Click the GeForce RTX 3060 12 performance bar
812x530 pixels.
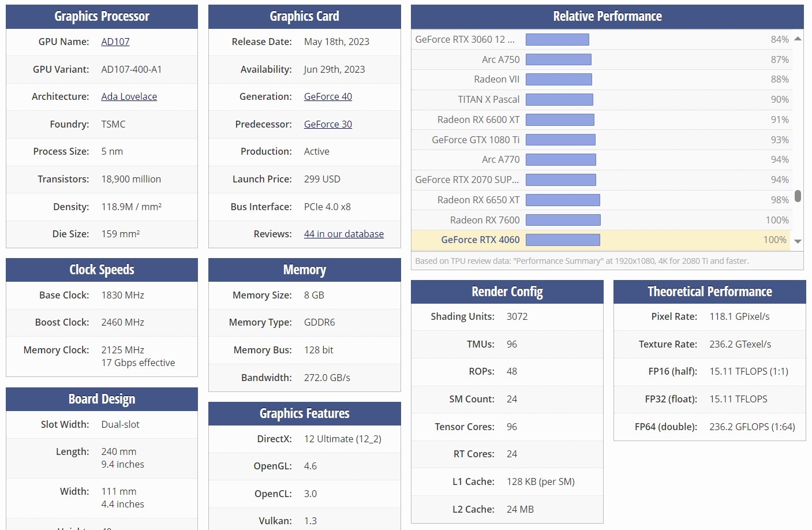557,39
